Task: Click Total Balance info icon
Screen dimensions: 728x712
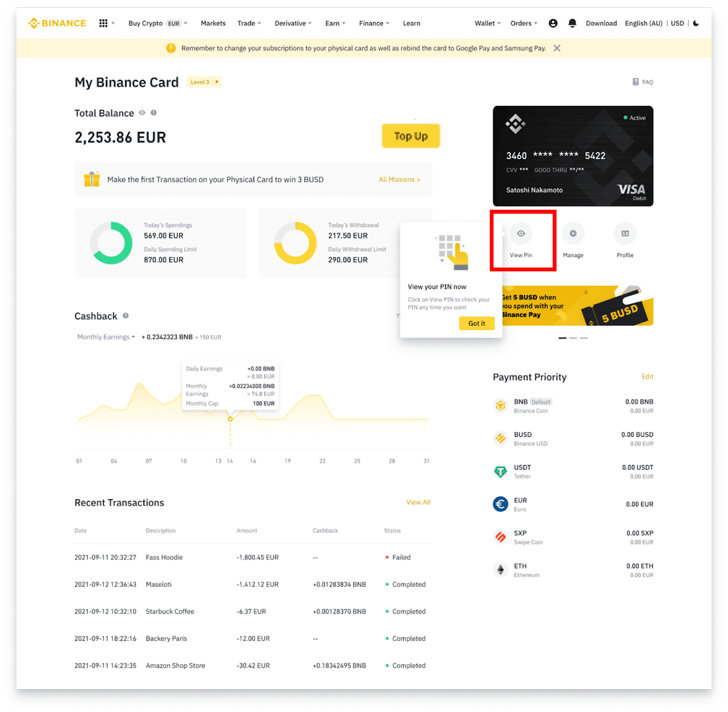Action: point(154,113)
